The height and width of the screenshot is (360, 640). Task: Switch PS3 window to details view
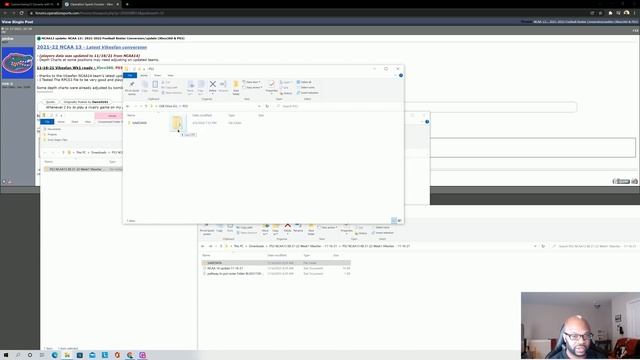click(394, 220)
